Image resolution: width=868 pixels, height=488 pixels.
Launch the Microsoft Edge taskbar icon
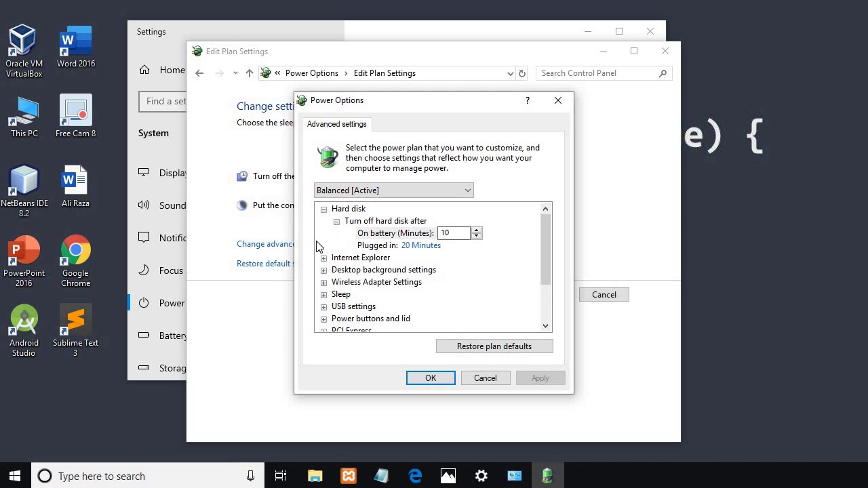[415, 476]
